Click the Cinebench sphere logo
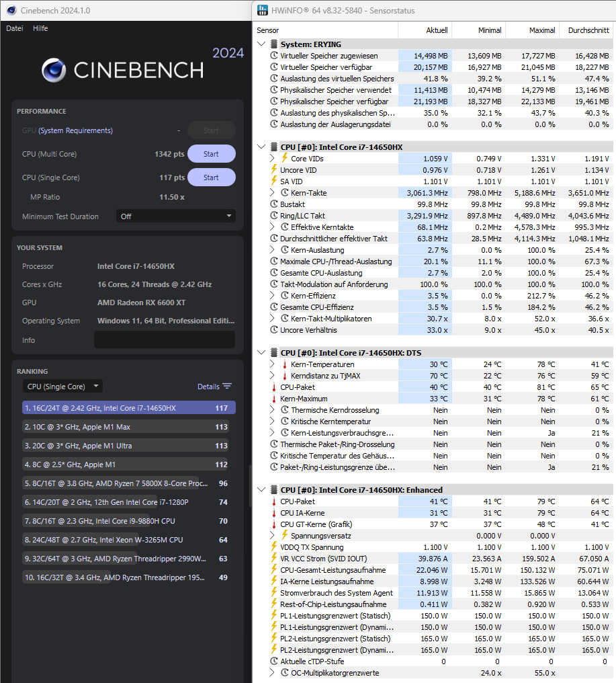 click(54, 70)
